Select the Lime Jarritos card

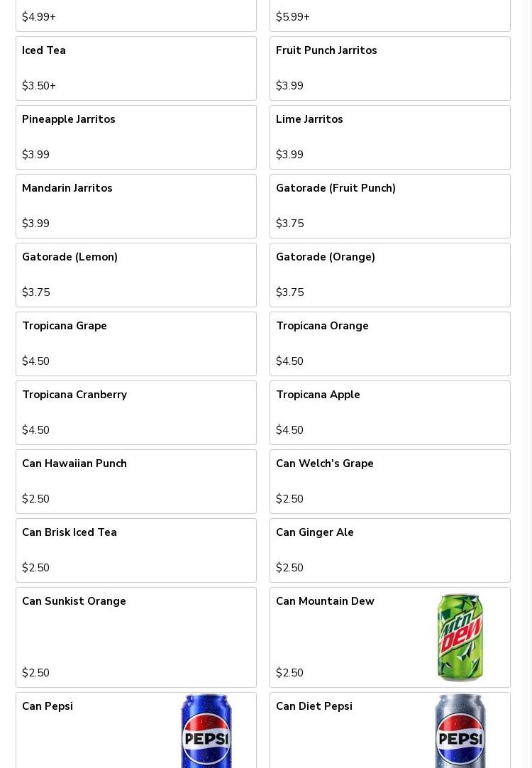click(390, 137)
